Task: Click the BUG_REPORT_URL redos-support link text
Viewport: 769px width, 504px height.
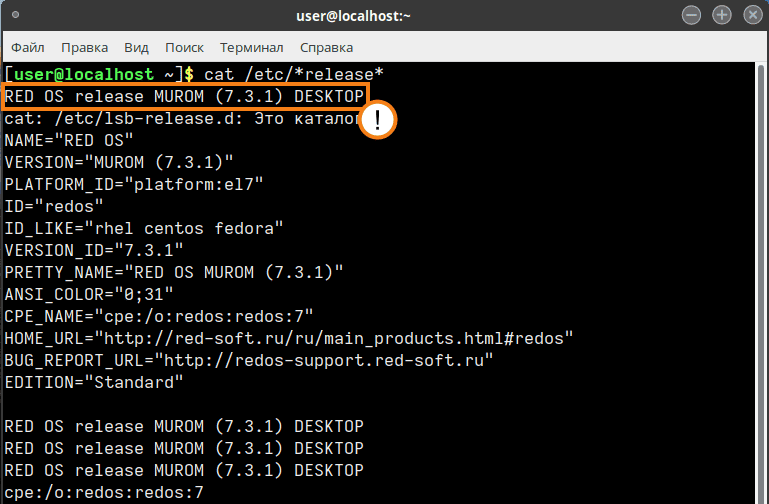Action: tap(324, 361)
